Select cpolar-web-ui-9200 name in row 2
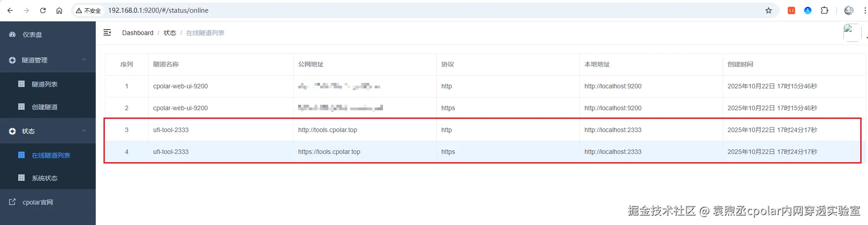The width and height of the screenshot is (868, 225). tap(181, 108)
